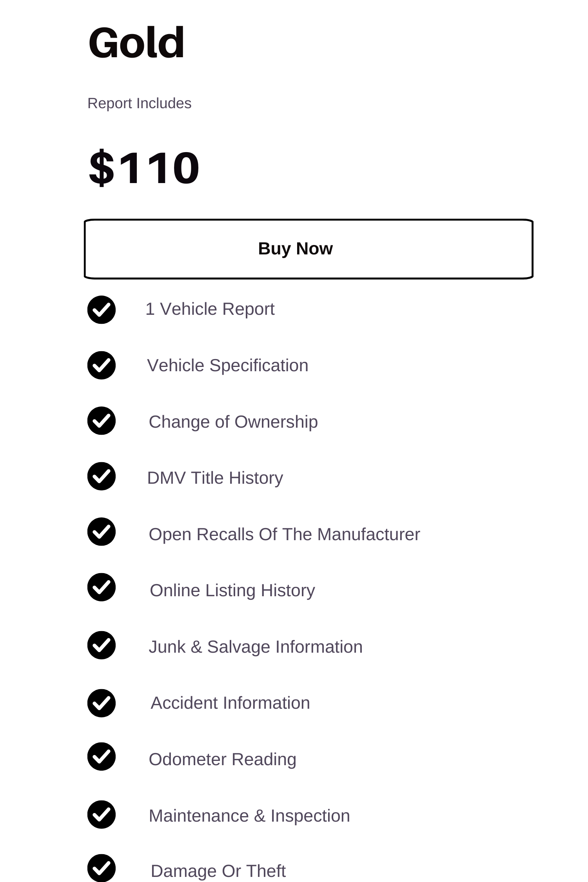The image size is (588, 882).
Task: Click checkmark icon beside Vehicle Specification
Action: [102, 365]
